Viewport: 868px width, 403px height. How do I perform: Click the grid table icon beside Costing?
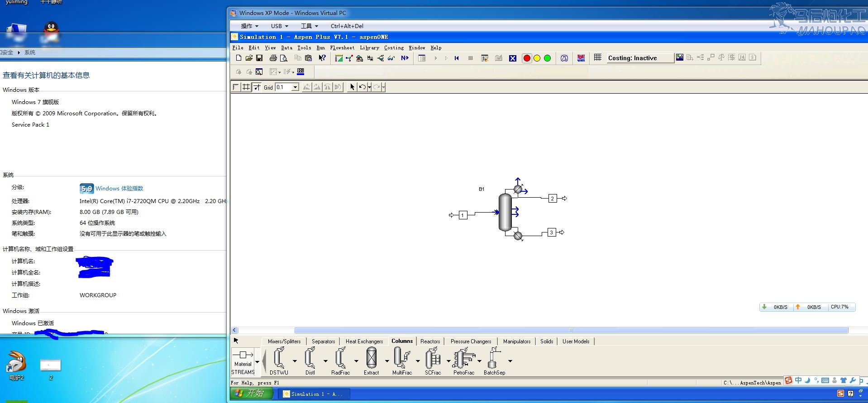598,57
